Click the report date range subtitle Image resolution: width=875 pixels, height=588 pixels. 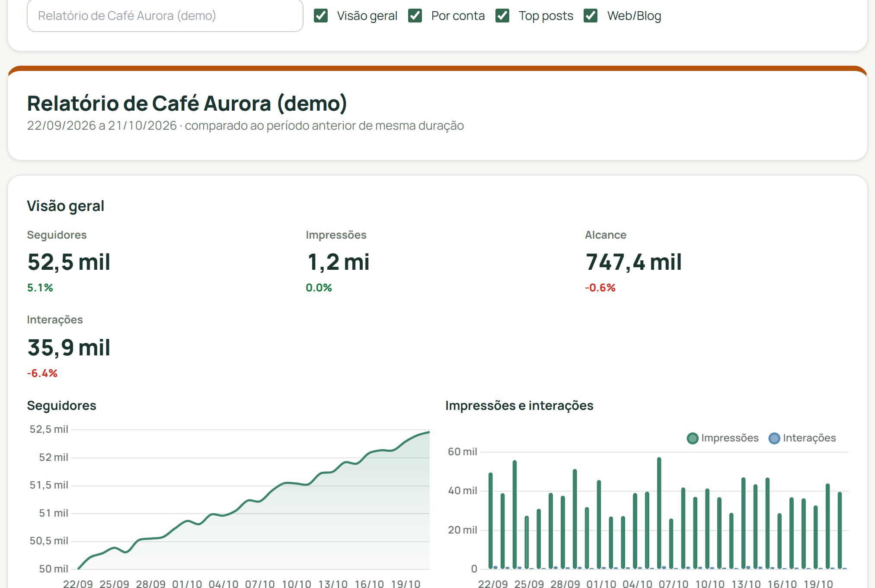coord(245,125)
